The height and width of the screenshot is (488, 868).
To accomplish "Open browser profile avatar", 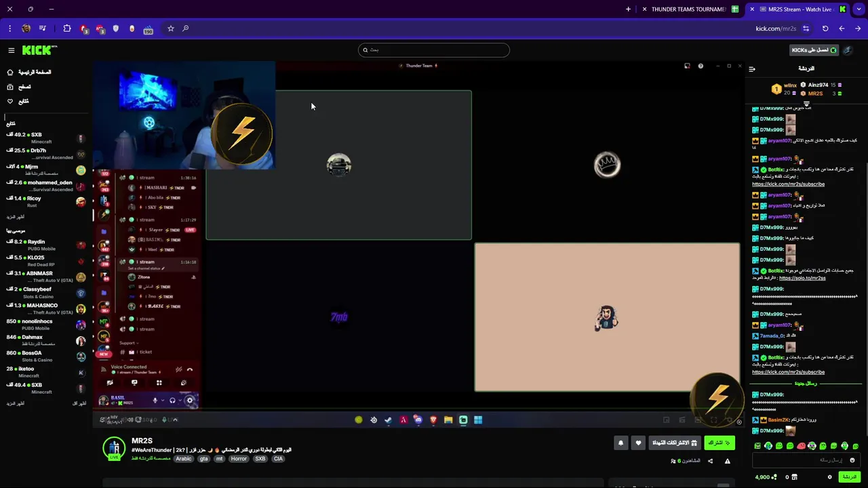I will [26, 28].
